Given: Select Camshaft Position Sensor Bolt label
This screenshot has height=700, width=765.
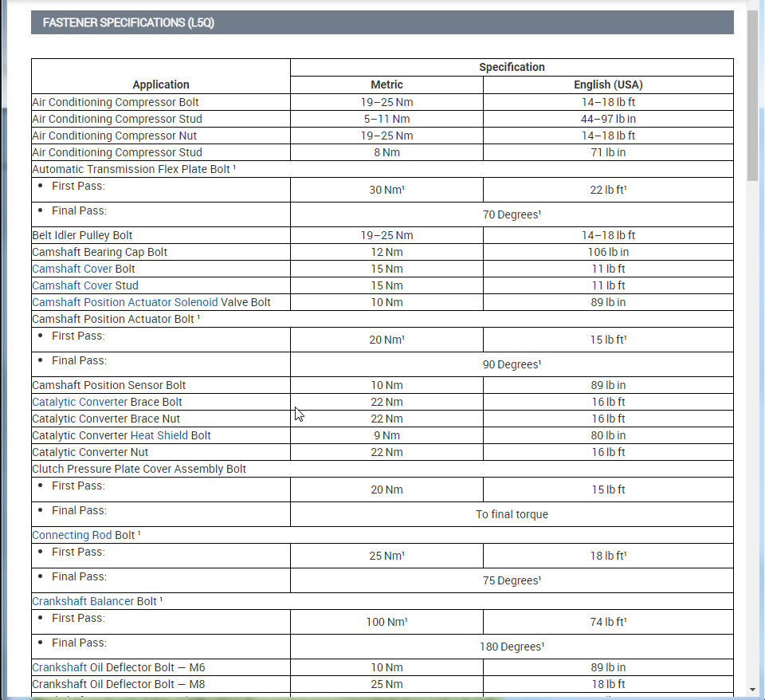Looking at the screenshot, I should 109,385.
